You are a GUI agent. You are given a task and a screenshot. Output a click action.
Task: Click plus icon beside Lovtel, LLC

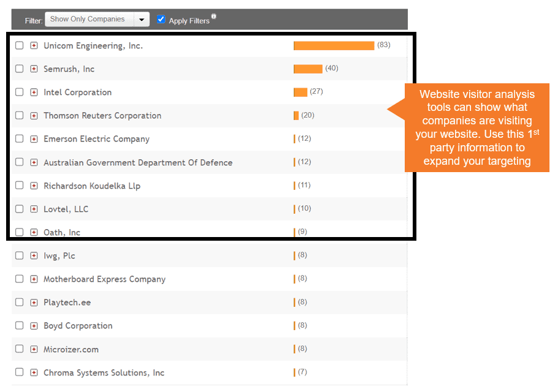click(x=34, y=209)
